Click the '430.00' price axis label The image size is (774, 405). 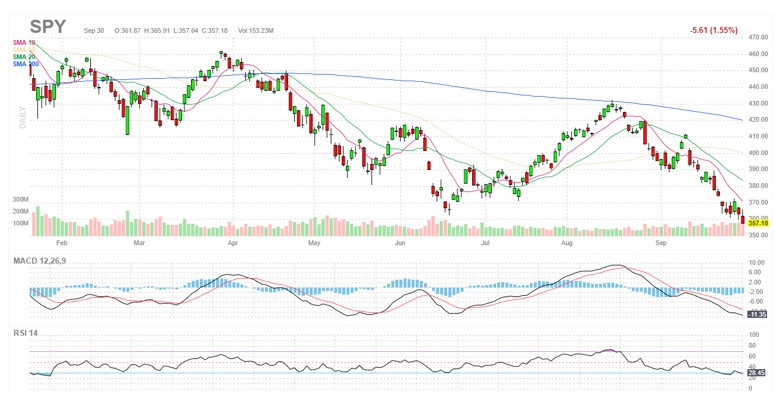[758, 103]
